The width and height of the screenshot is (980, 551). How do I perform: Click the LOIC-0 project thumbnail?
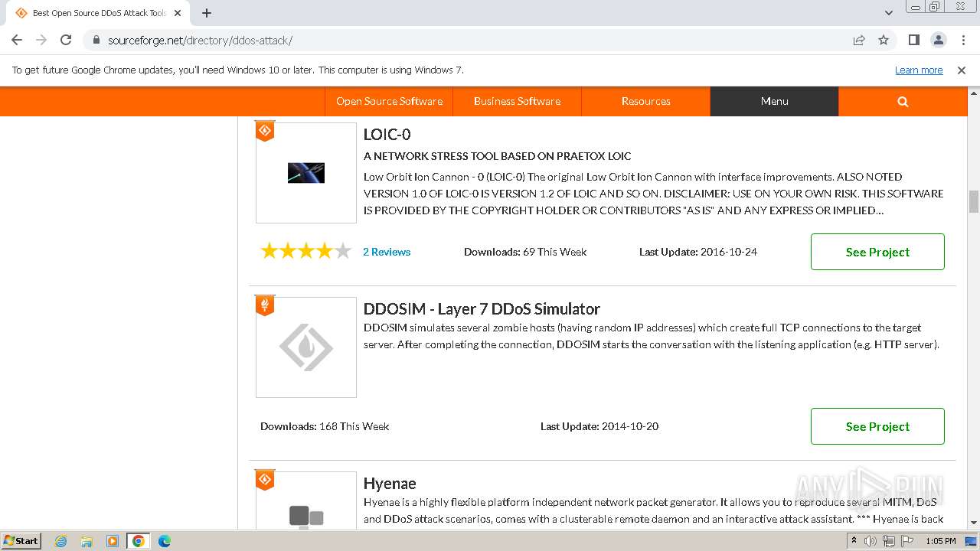(x=306, y=173)
